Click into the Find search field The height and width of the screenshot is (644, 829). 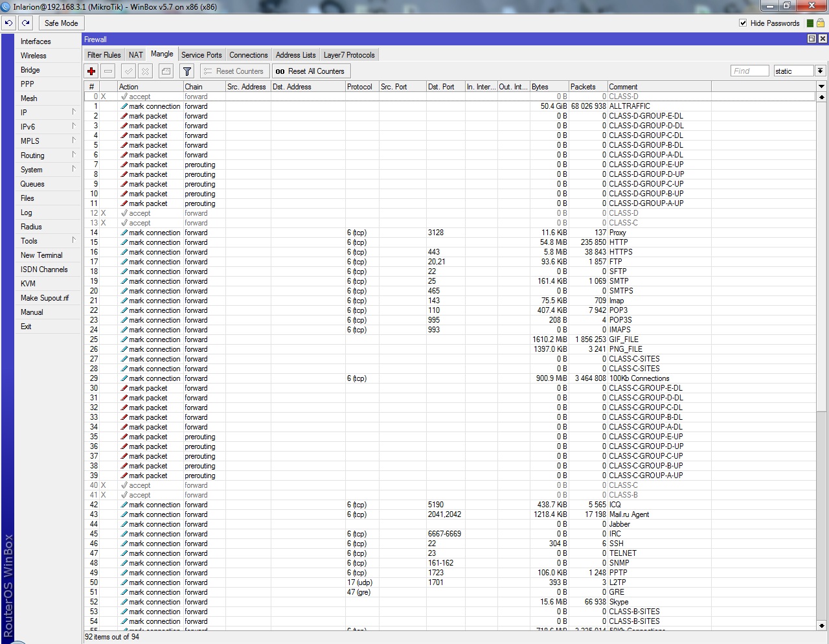tap(749, 71)
